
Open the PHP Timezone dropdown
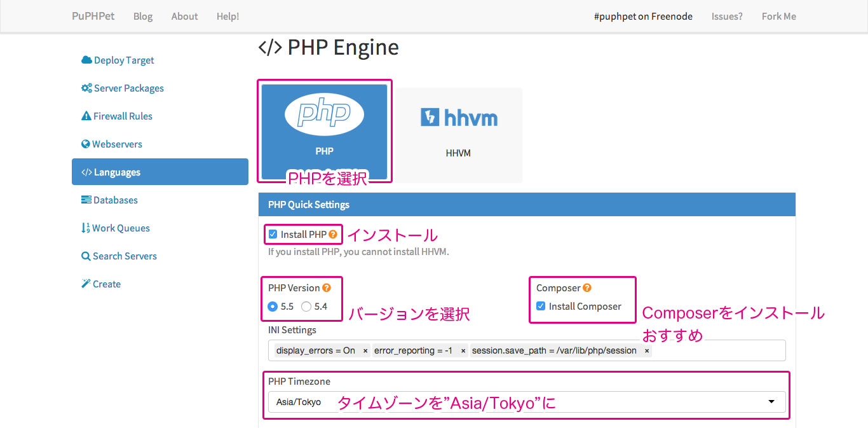(527, 402)
